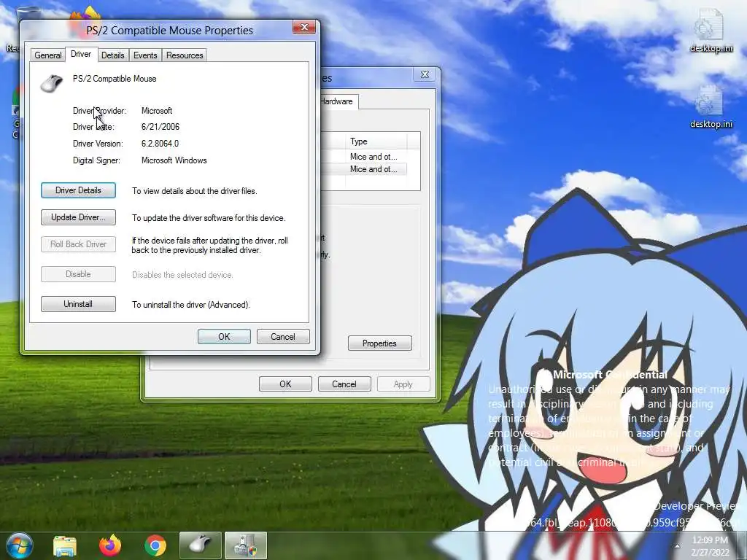Click the Driver Details button
Screen dimensions: 747x560
click(78, 190)
